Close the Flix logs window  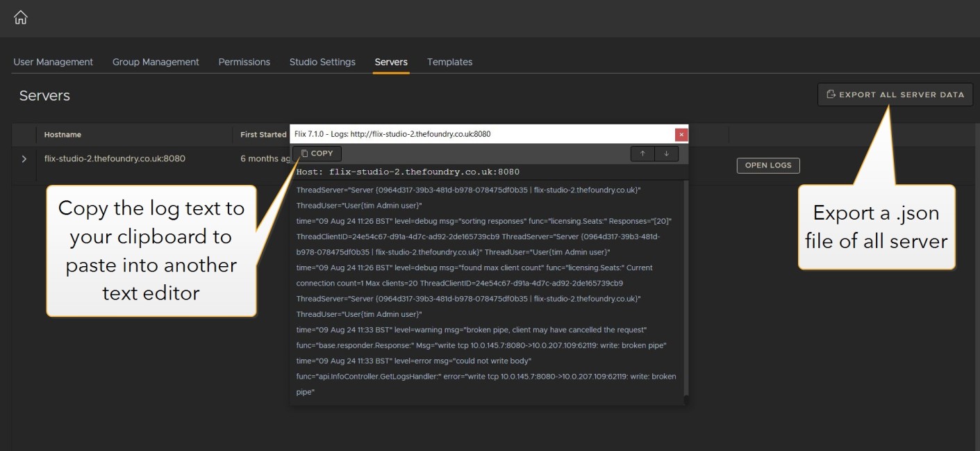point(681,134)
